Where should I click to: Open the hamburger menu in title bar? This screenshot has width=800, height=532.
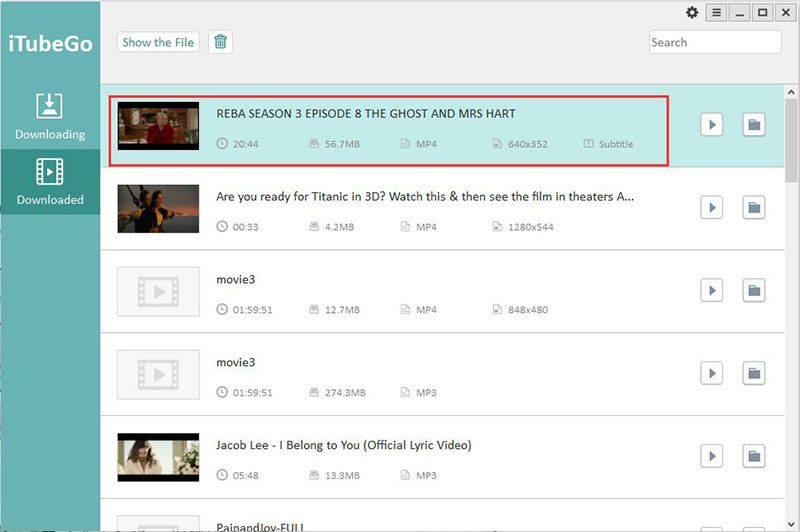tap(716, 13)
